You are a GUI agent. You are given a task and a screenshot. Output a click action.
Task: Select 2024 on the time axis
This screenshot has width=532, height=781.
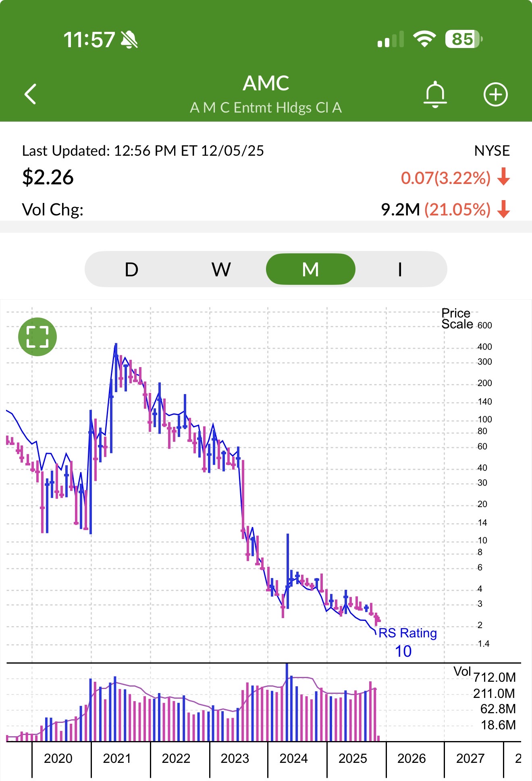(293, 758)
